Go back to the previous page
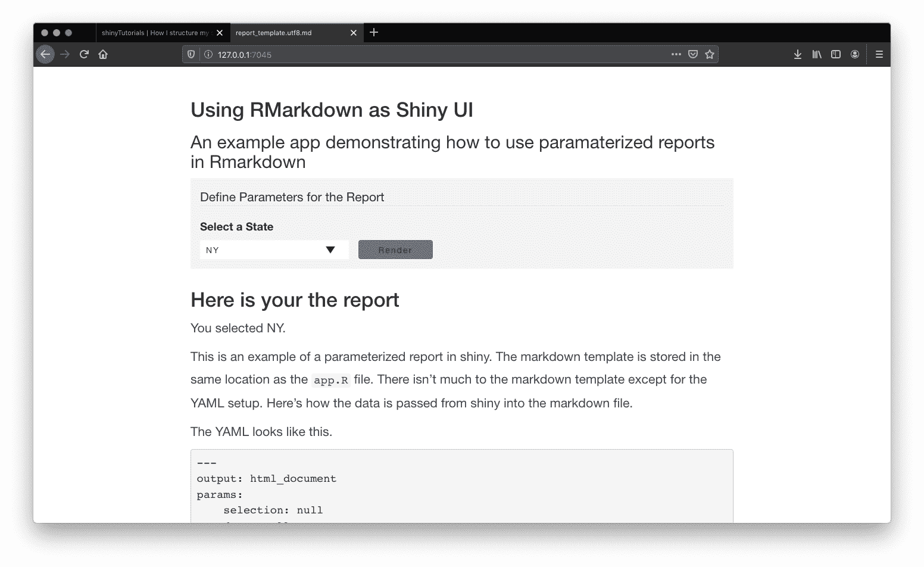 (x=45, y=54)
